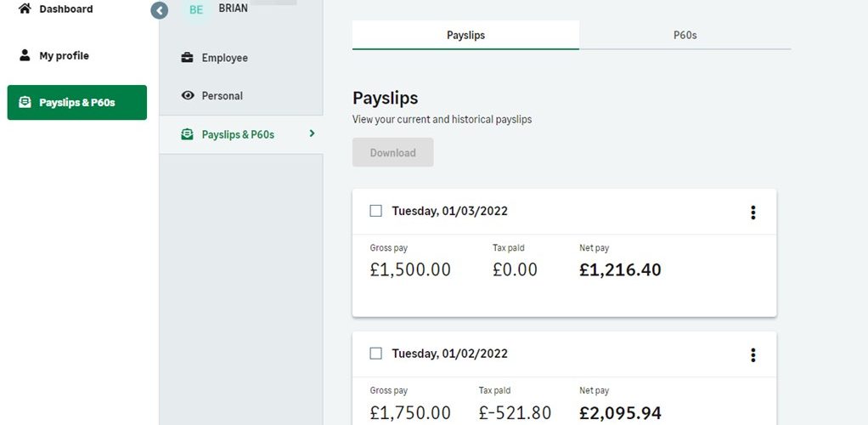Open the three-dot menu on the 01/02/2022 payslip
868x425 pixels.
click(x=752, y=354)
